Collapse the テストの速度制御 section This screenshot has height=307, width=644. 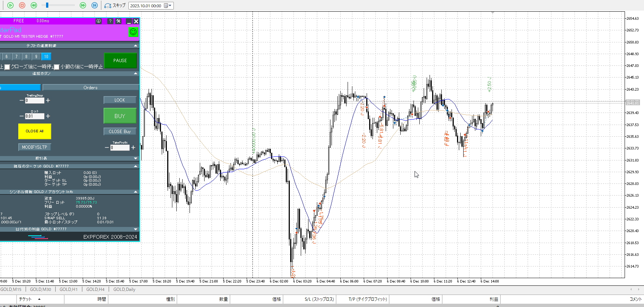[136, 46]
